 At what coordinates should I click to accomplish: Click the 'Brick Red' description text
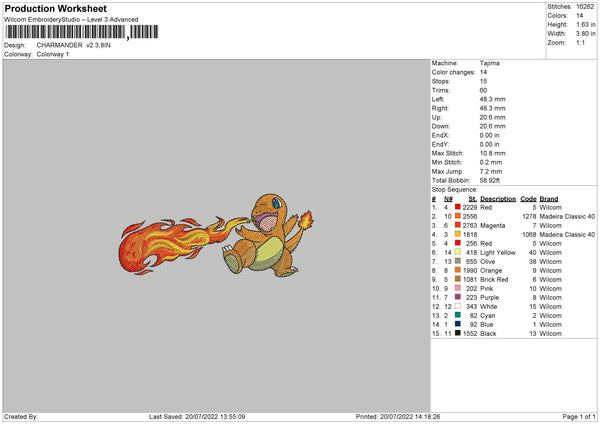(x=494, y=279)
